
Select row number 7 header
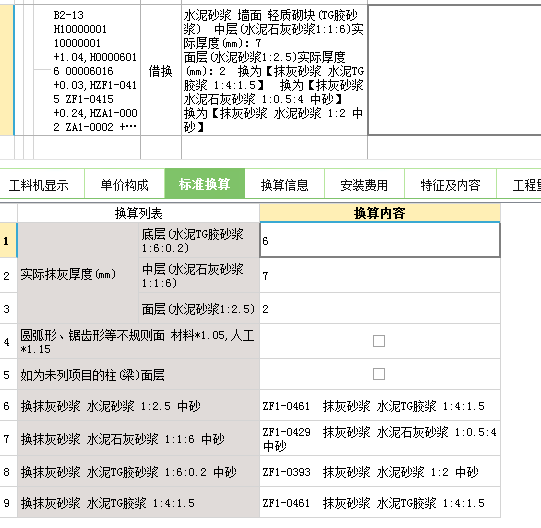7,438
